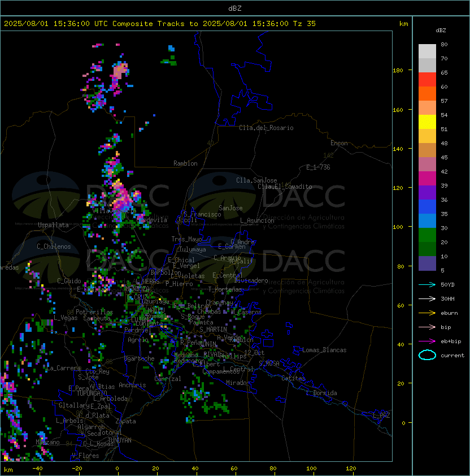Click the Composite Tracks timestamp header text
The width and height of the screenshot is (470, 476).
pos(160,24)
